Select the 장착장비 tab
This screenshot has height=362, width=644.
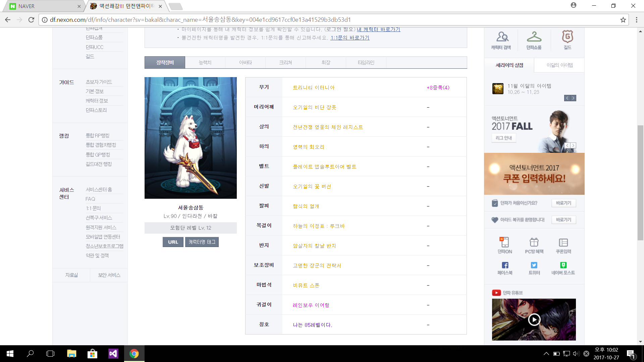(x=165, y=63)
